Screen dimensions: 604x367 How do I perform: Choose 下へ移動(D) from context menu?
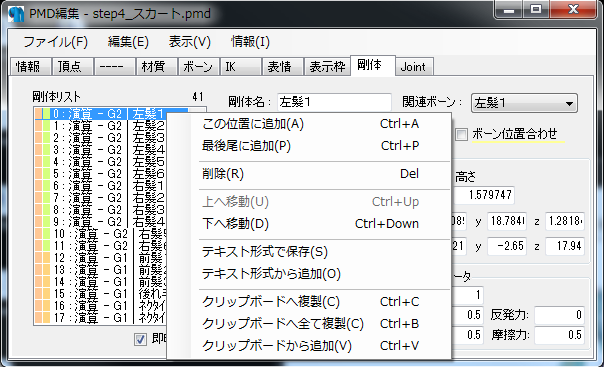[309, 224]
